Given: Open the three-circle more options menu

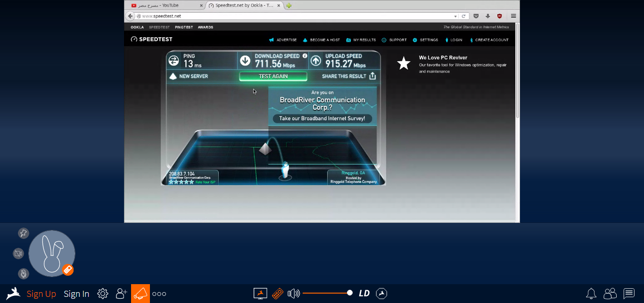Looking at the screenshot, I should pyautogui.click(x=159, y=294).
